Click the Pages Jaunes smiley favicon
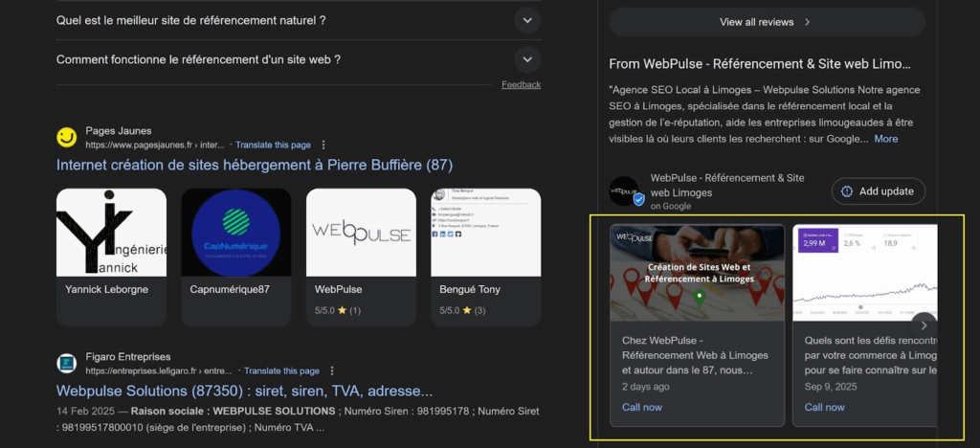This screenshot has width=980, height=448. click(x=66, y=138)
